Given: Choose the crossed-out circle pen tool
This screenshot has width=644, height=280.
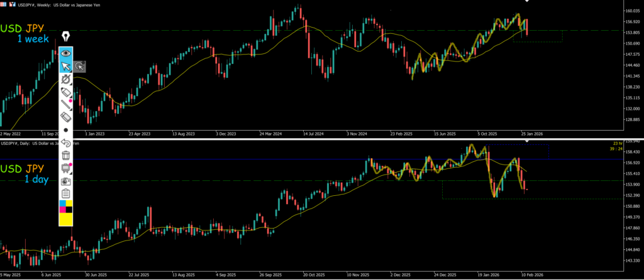Looking at the screenshot, I should pyautogui.click(x=65, y=79).
